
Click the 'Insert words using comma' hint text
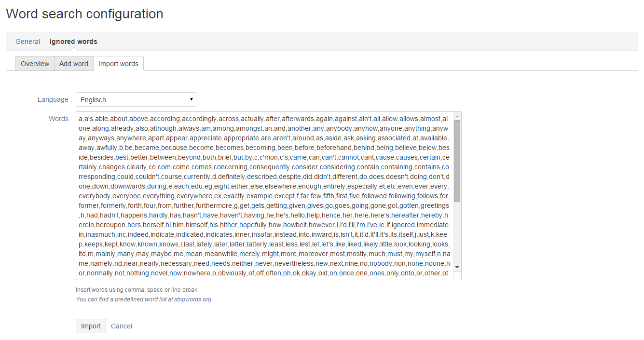[137, 290]
